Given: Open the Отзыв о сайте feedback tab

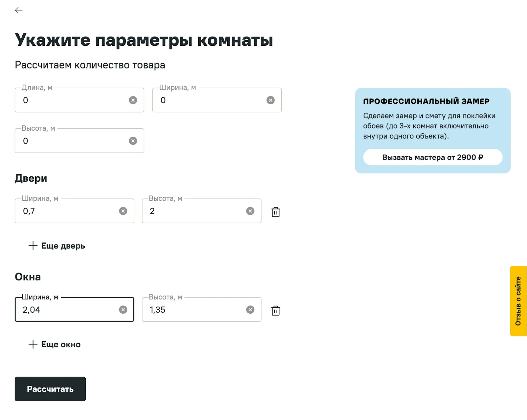Looking at the screenshot, I should coord(518,301).
